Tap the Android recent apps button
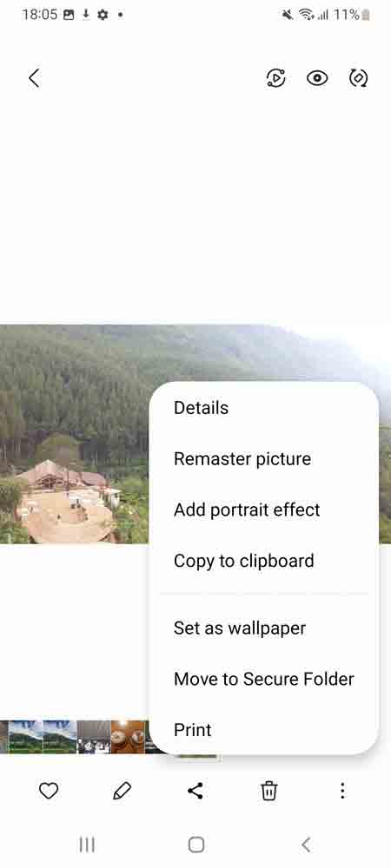This screenshot has width=391, height=868. [x=87, y=845]
